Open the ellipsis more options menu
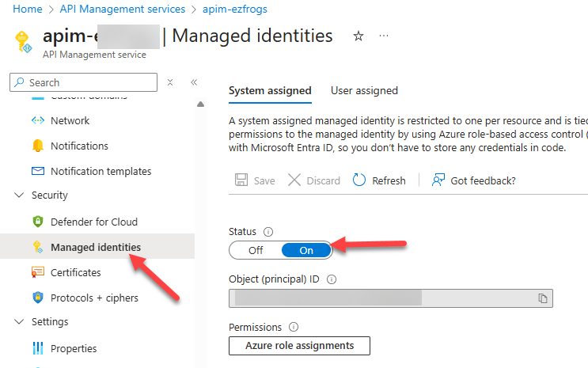This screenshot has width=588, height=368. (x=384, y=36)
